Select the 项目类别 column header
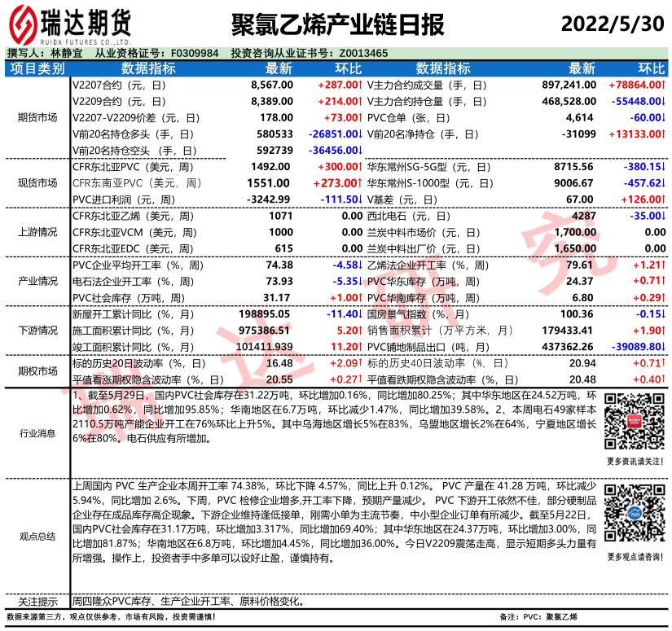This screenshot has height=631, width=672. [x=37, y=68]
